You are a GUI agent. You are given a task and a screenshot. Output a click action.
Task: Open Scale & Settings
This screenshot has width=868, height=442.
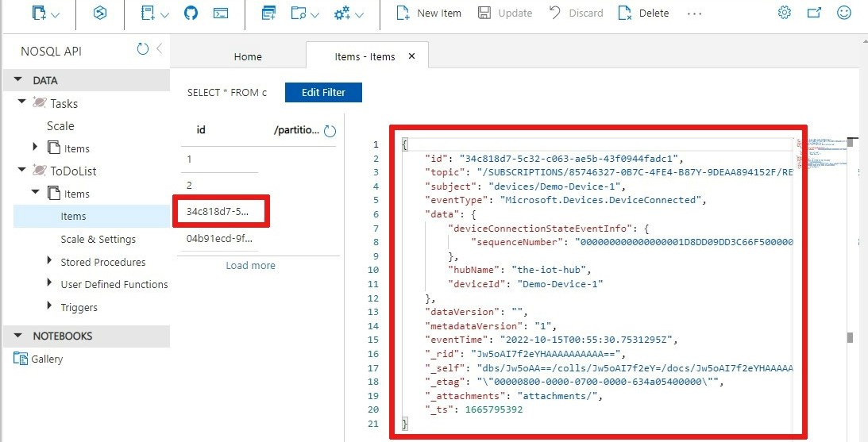pyautogui.click(x=98, y=239)
